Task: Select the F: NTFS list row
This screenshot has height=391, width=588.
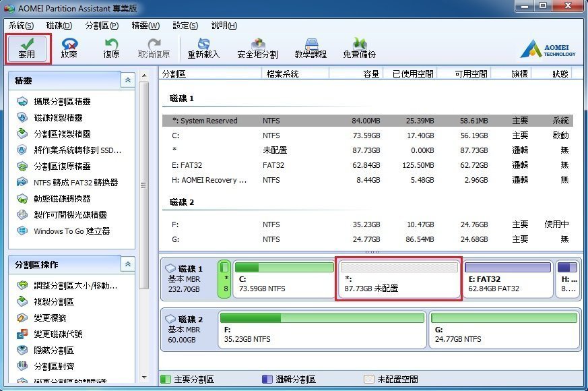Action: [x=368, y=224]
